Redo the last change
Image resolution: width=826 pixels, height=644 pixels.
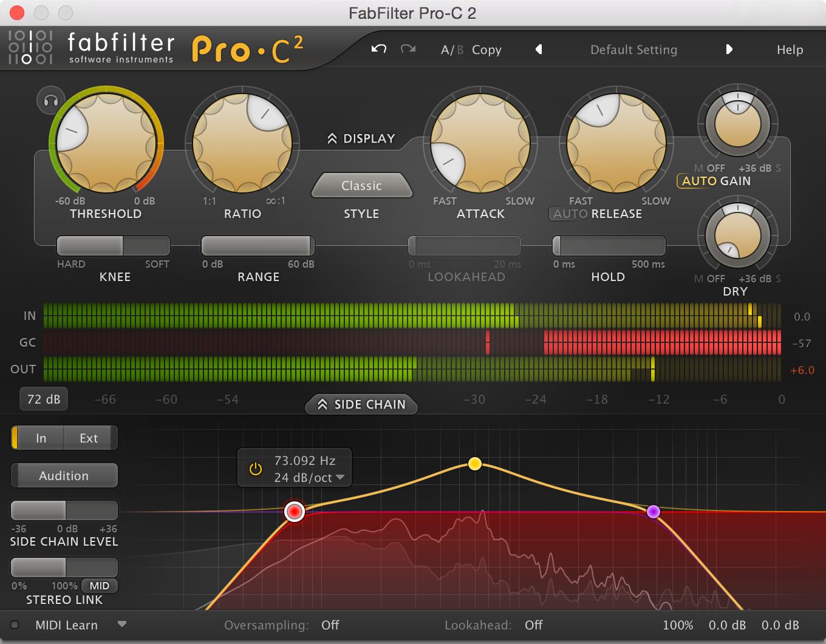tap(408, 49)
